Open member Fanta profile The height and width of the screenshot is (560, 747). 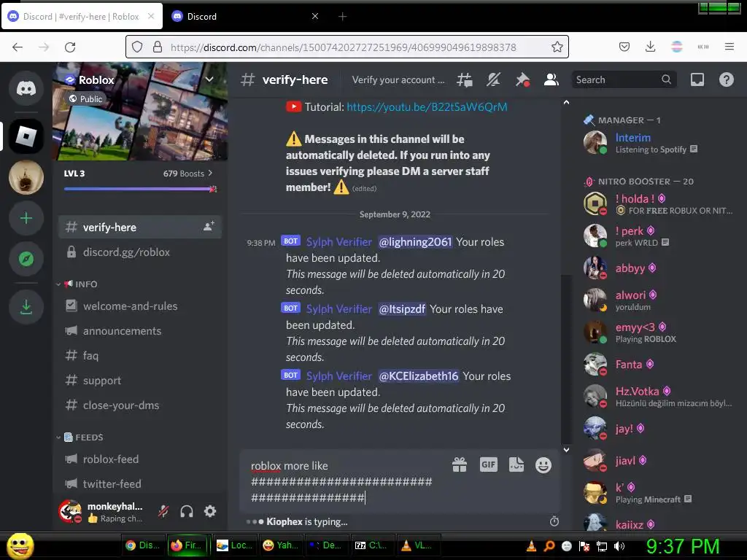coord(661,365)
